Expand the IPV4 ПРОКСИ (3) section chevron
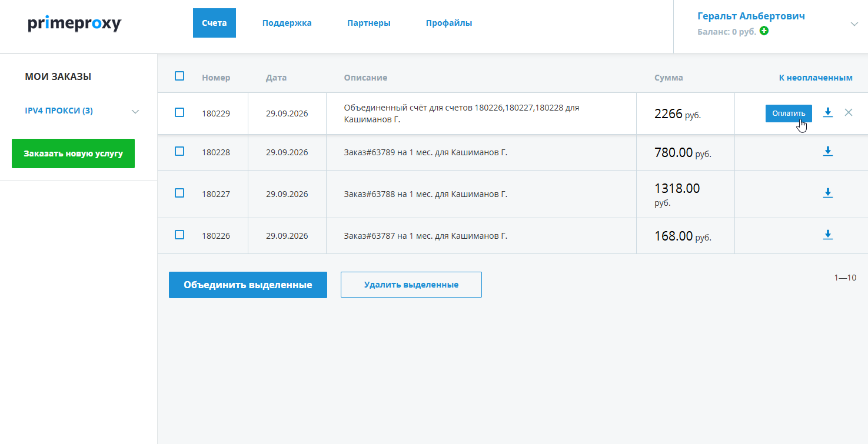Image resolution: width=868 pixels, height=444 pixels. tap(135, 111)
